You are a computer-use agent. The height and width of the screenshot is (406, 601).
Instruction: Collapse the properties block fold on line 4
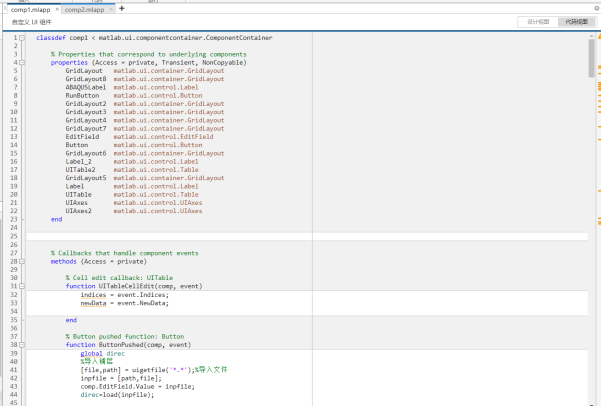tap(21, 62)
